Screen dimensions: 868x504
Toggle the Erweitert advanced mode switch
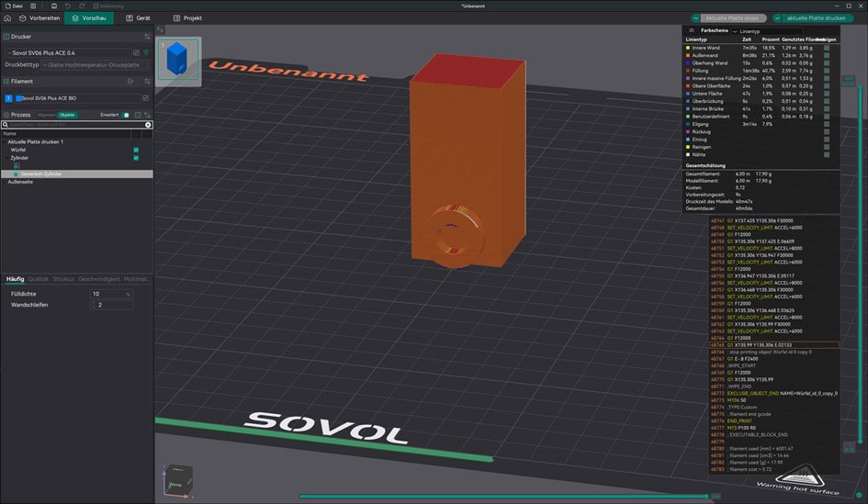[126, 115]
